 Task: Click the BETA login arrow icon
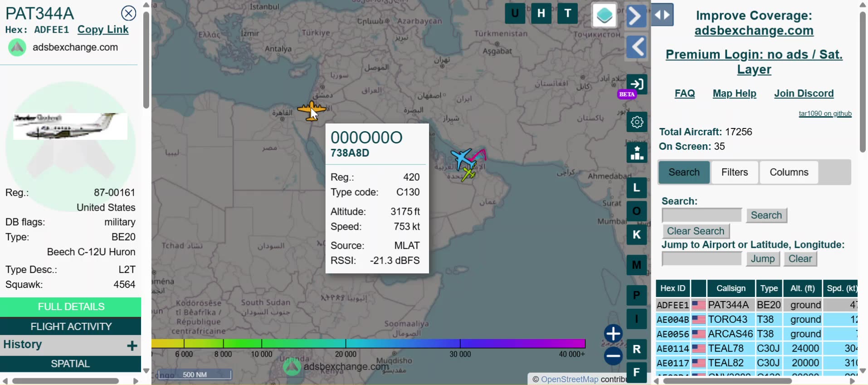click(637, 84)
